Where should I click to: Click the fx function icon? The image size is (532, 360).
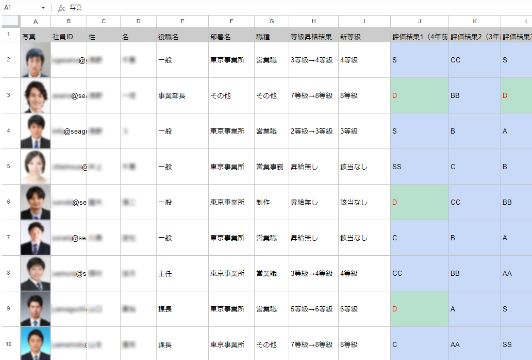pyautogui.click(x=61, y=8)
